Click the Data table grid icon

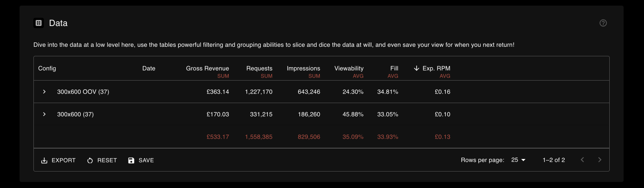pyautogui.click(x=39, y=23)
